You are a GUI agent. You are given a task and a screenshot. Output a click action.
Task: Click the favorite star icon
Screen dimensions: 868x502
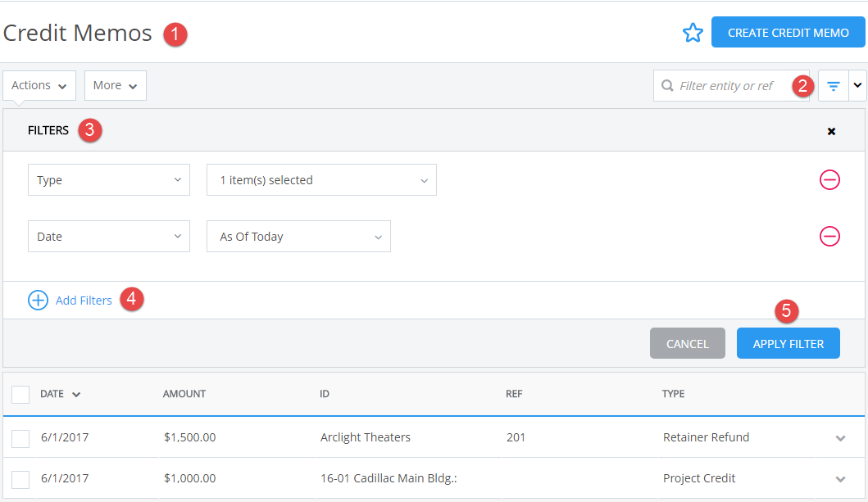click(693, 33)
